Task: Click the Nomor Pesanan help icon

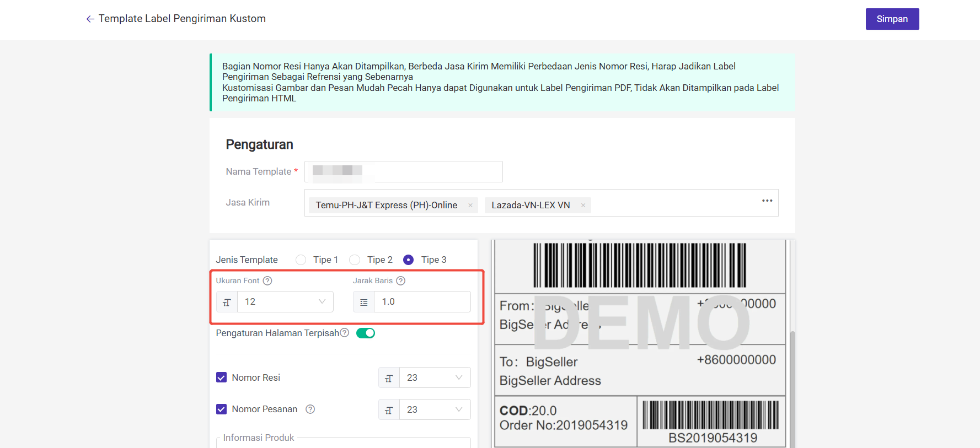Action: click(310, 409)
